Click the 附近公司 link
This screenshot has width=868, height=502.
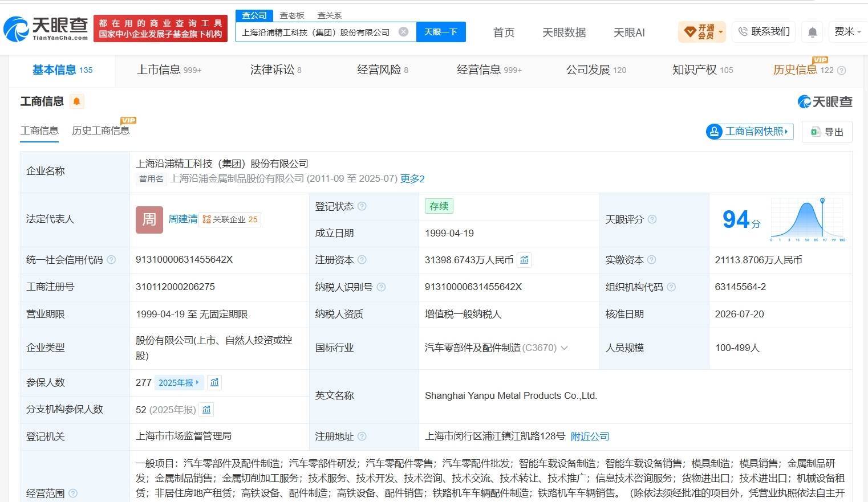(x=590, y=436)
